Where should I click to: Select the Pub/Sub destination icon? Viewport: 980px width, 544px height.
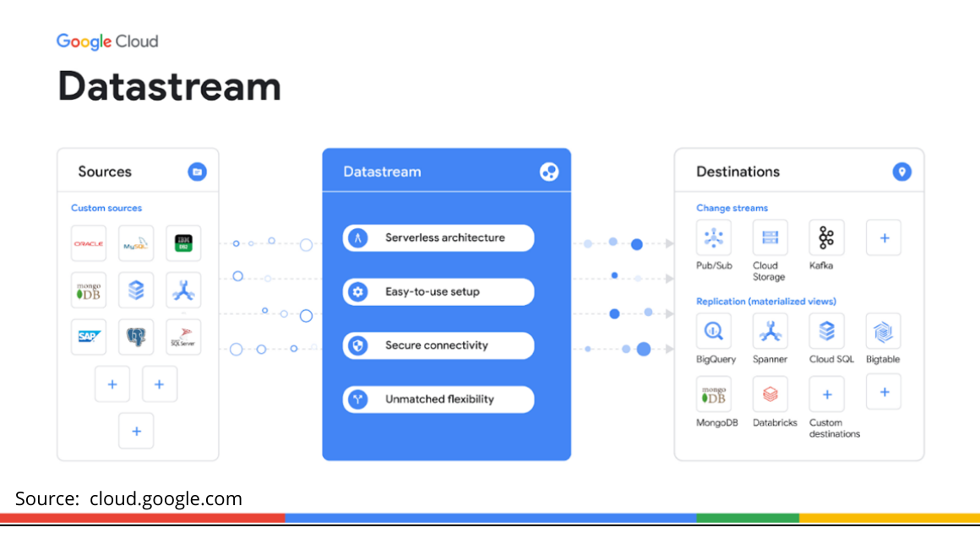pos(714,237)
